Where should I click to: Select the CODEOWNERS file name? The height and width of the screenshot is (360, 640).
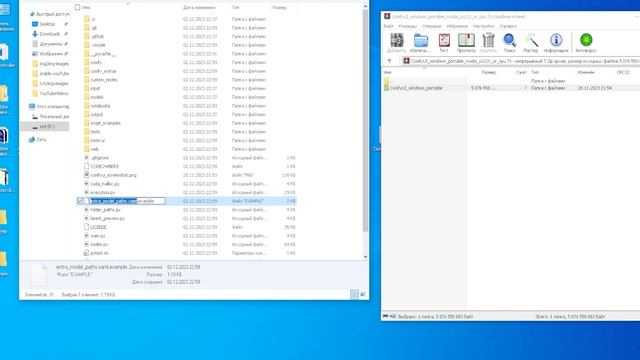click(x=104, y=167)
